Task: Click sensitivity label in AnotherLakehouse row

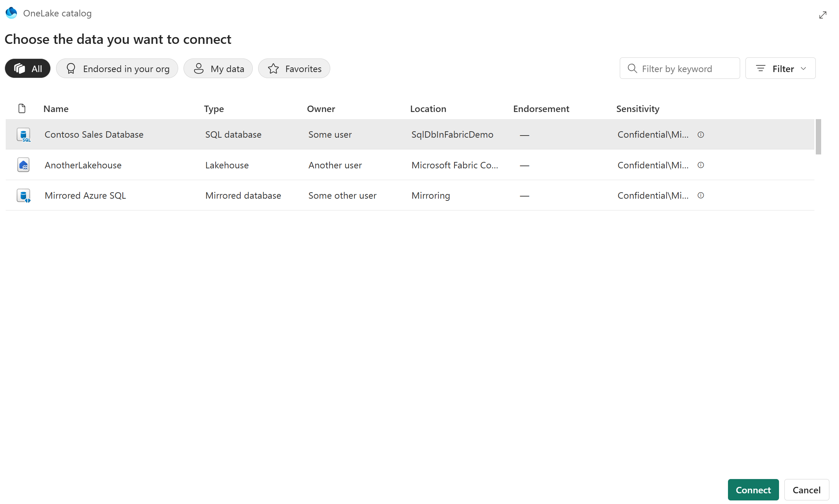Action: [653, 165]
